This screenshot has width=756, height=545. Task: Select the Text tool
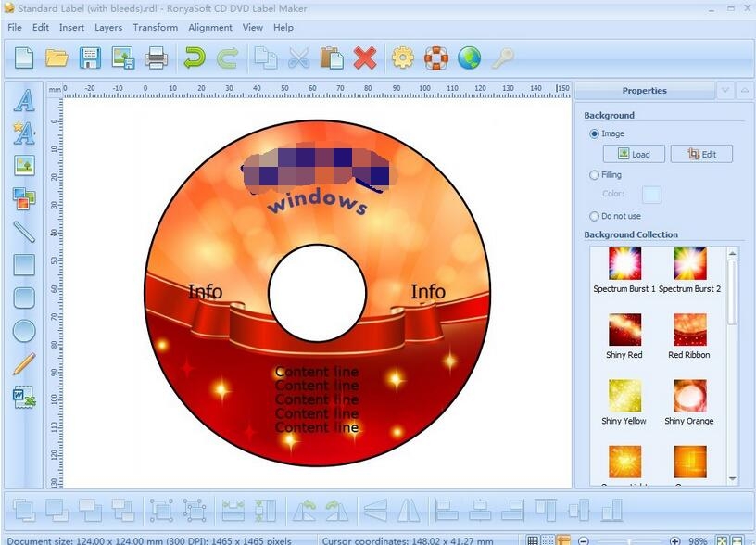[24, 100]
